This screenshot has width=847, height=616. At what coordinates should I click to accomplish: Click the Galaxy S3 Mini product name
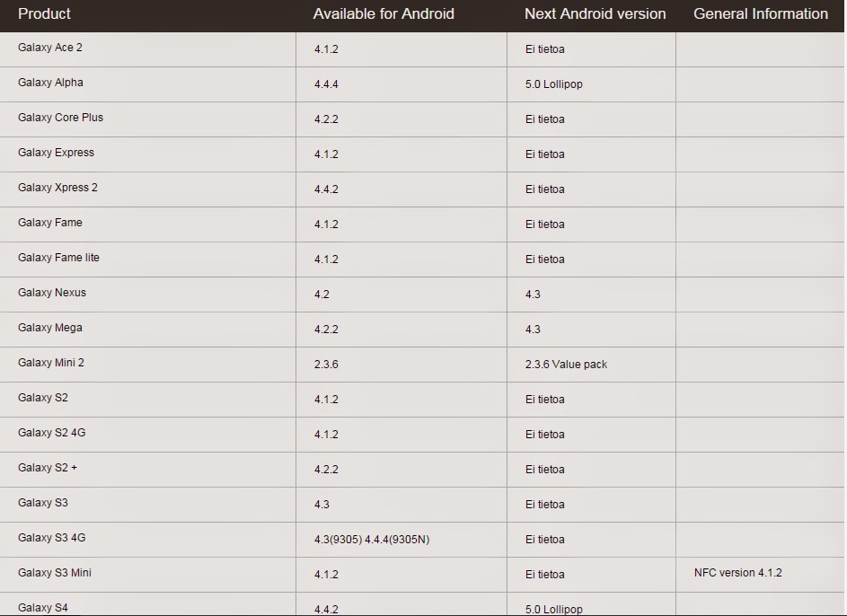point(55,573)
